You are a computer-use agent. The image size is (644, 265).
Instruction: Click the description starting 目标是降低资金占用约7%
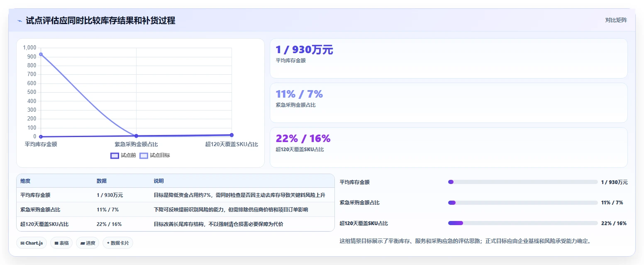pos(239,195)
